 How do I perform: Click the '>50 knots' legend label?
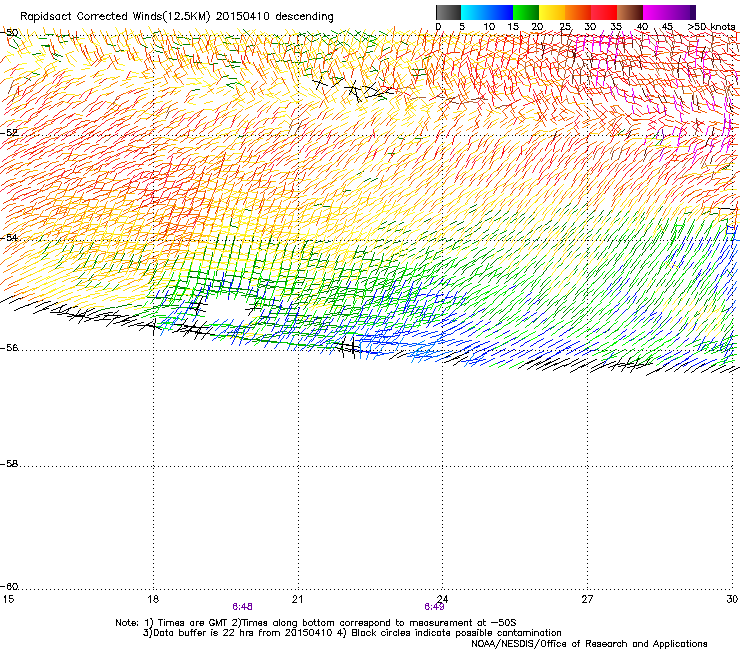coord(712,26)
